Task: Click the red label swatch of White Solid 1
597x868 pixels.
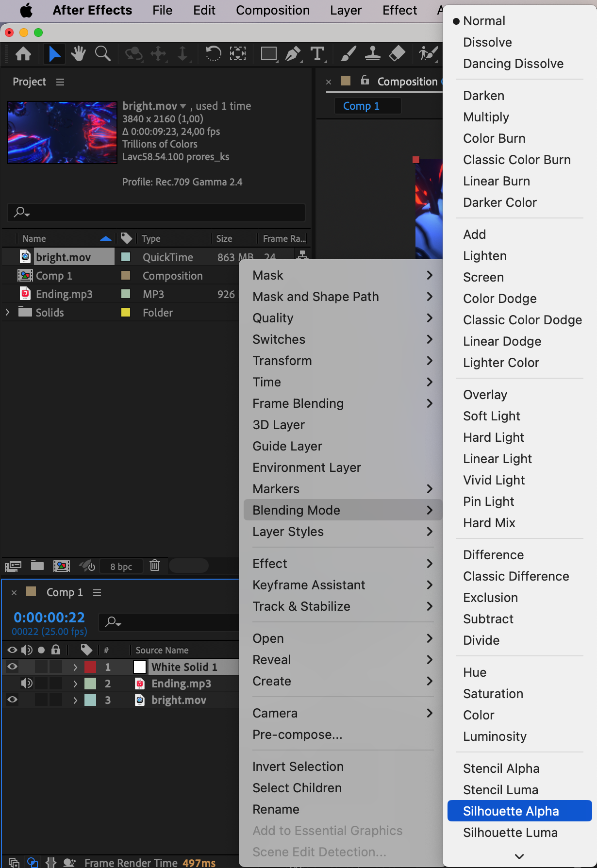Action: pyautogui.click(x=90, y=667)
